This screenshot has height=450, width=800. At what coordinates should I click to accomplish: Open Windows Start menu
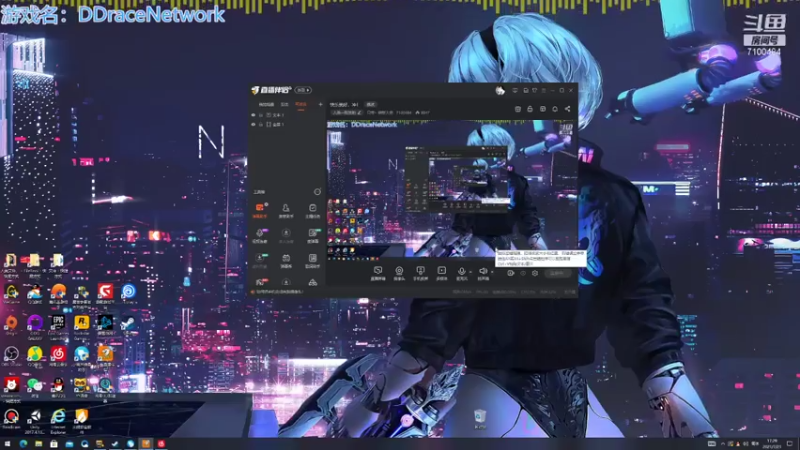point(7,444)
